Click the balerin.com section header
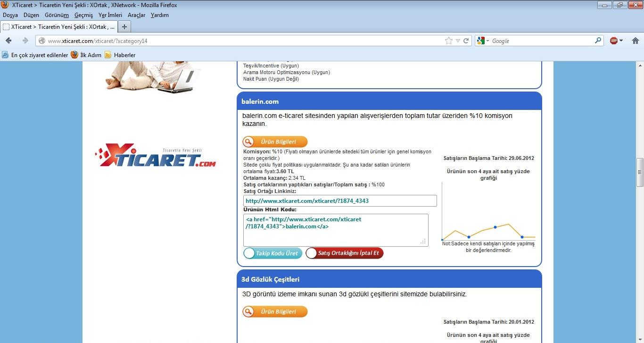This screenshot has width=644, height=343. (x=389, y=101)
